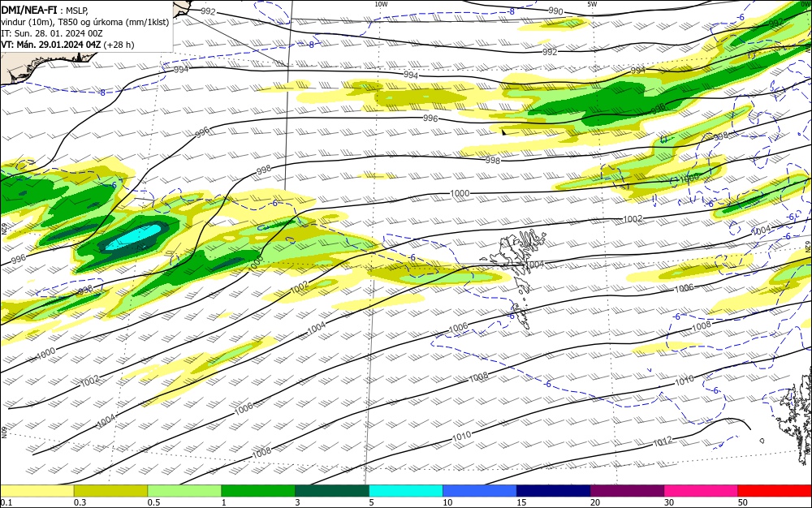Click the "1012" isobar label
This screenshot has height=508, width=812.
[x=663, y=441]
